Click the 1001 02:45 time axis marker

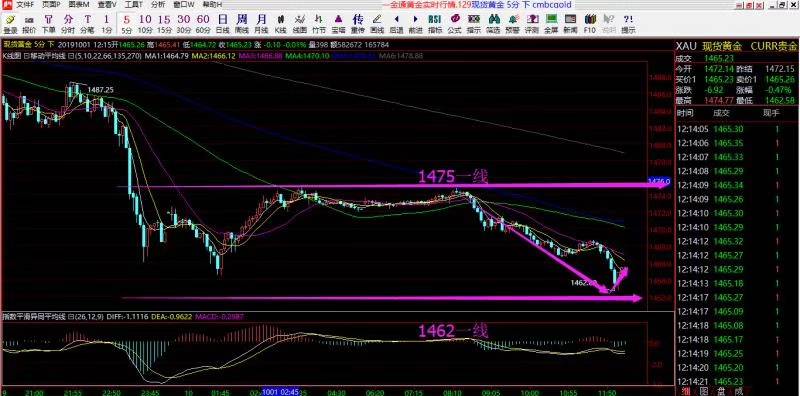(x=280, y=391)
